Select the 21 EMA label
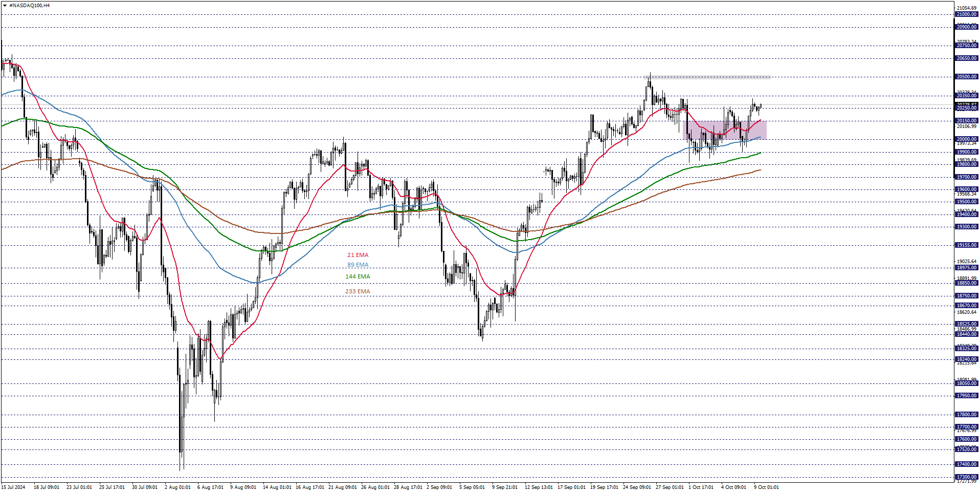This screenshot has width=980, height=493. pyautogui.click(x=358, y=255)
